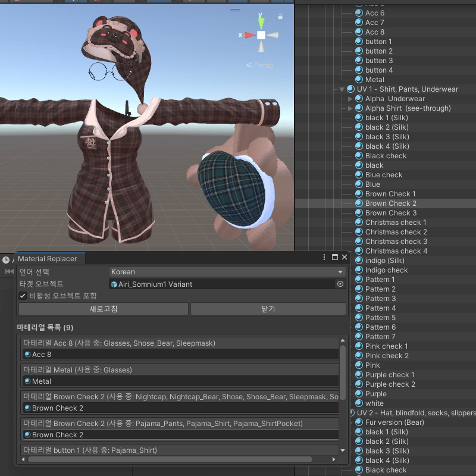Click the 닫기 close button
Screen dimensions: 476x476
(268, 309)
